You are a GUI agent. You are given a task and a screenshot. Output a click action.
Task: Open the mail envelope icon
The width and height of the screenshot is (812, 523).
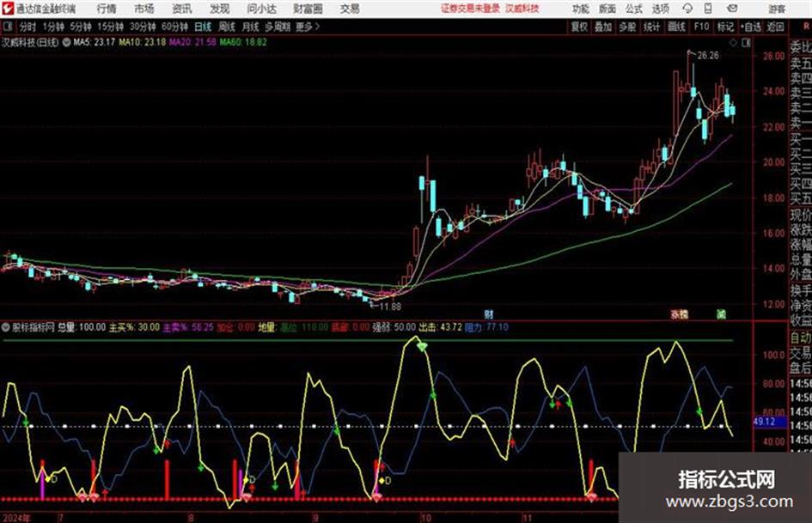(732, 9)
